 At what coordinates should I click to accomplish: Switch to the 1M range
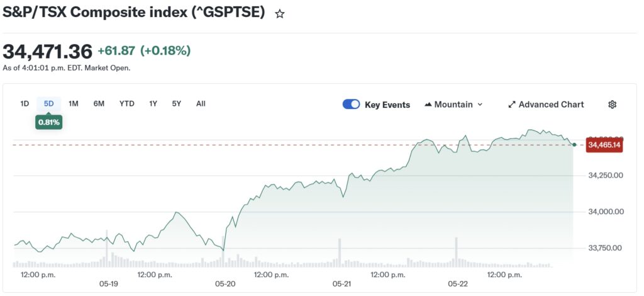(x=74, y=103)
